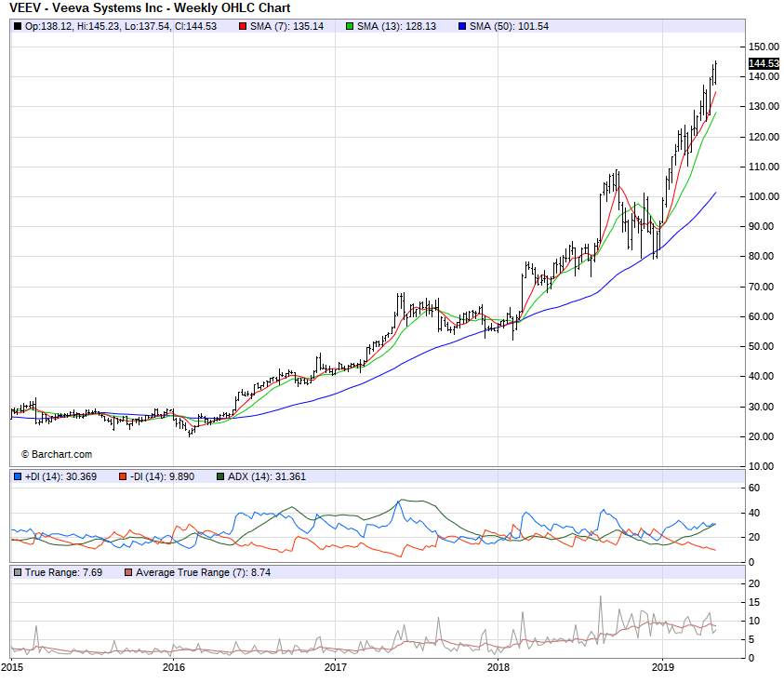Click the 130.00 price axis label
The image size is (784, 696).
tap(764, 107)
